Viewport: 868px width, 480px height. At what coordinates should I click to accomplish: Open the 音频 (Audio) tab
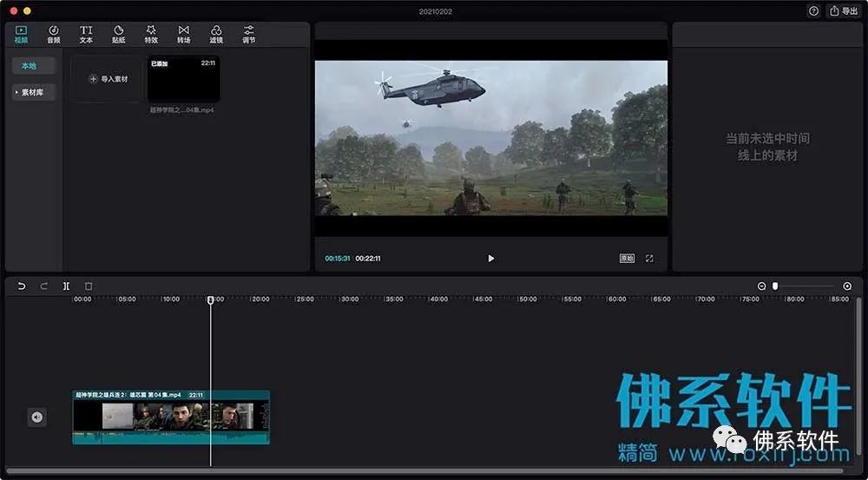(53, 35)
